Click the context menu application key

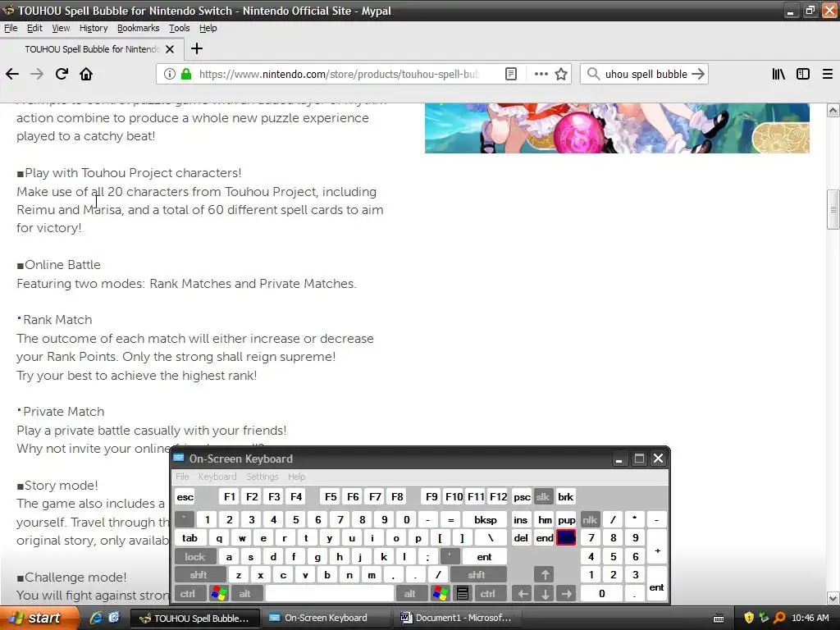[463, 594]
